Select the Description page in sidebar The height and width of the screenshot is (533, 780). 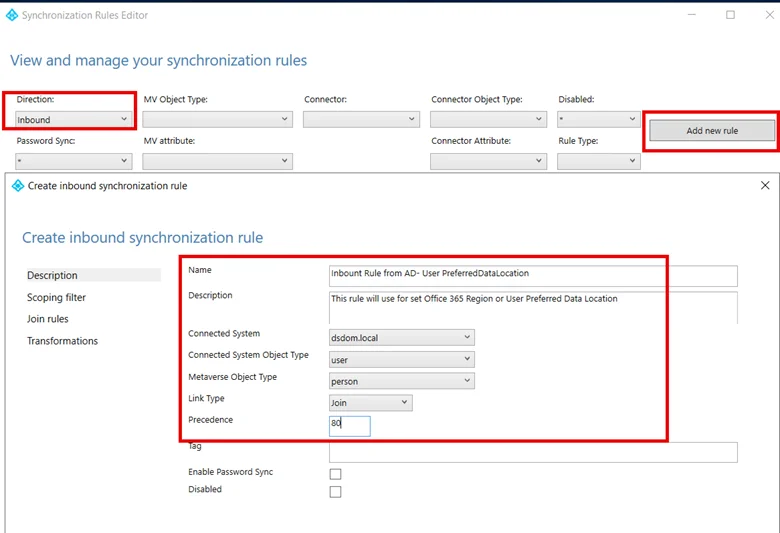pyautogui.click(x=52, y=275)
